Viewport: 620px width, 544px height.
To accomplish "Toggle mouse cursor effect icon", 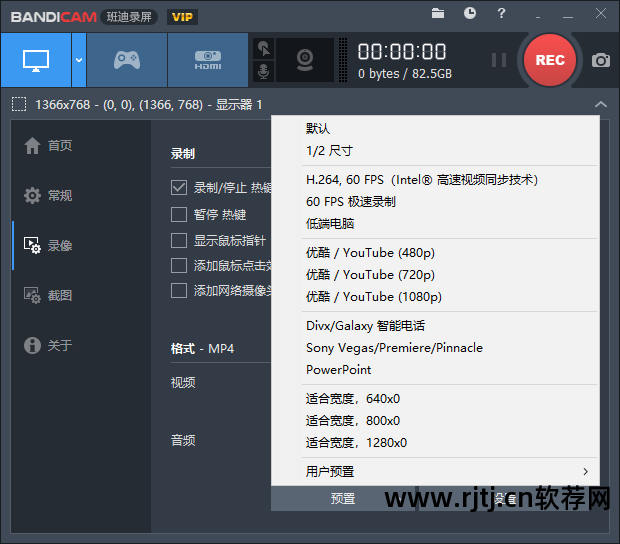I will [263, 49].
